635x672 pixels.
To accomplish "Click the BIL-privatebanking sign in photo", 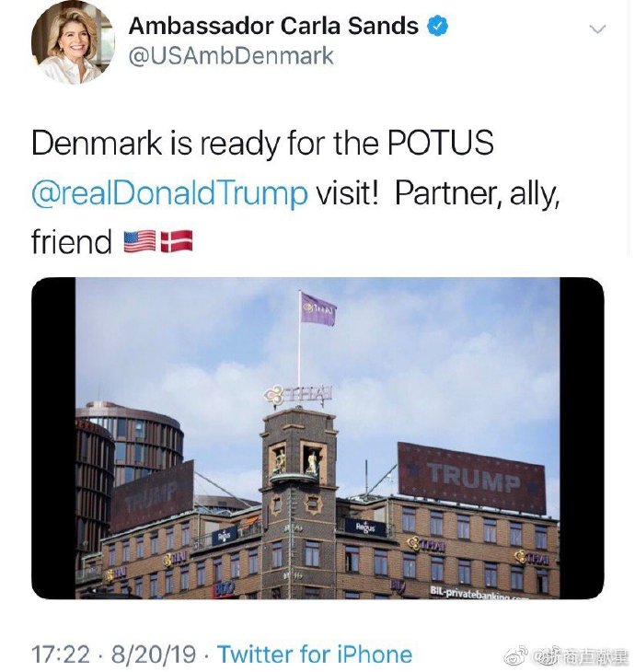I will 479,593.
